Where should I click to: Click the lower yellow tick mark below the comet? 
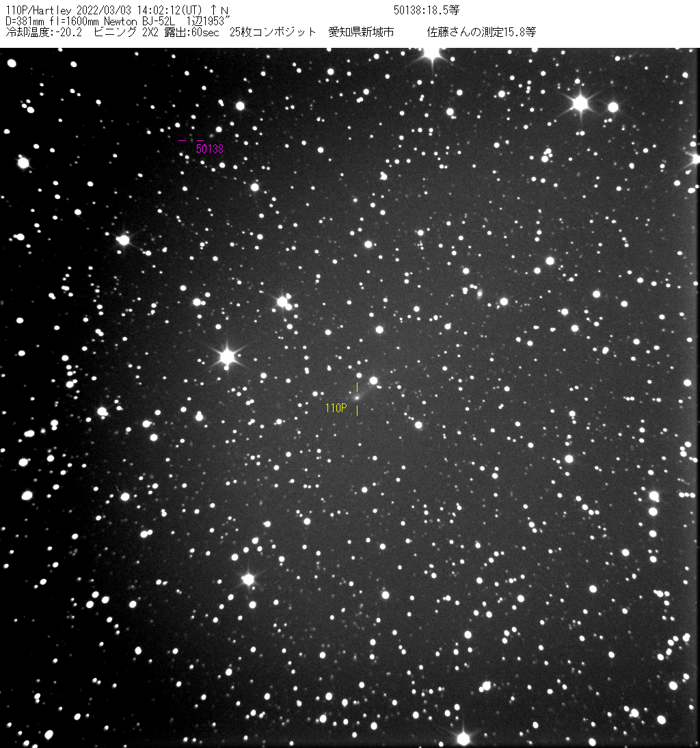pos(357,410)
